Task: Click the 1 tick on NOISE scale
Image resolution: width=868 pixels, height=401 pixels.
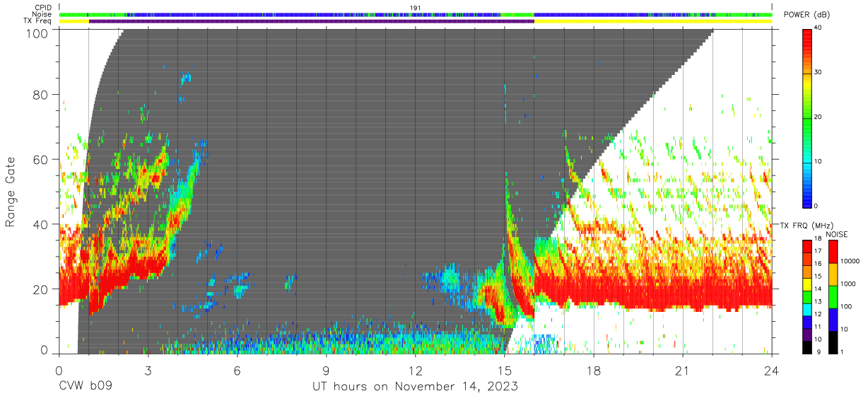Action: 841,351
